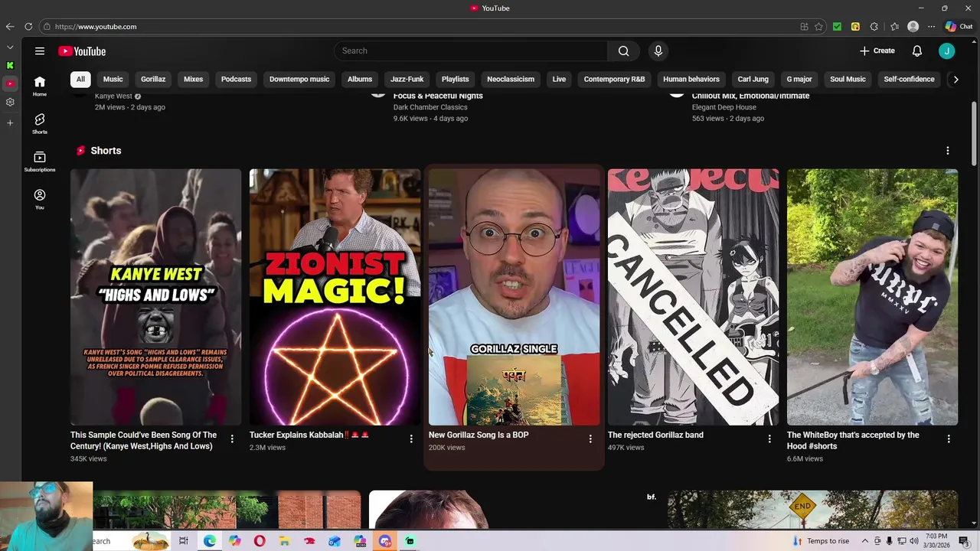Screen dimensions: 980x551
Task: Click the YouTube logo
Action: (x=82, y=51)
